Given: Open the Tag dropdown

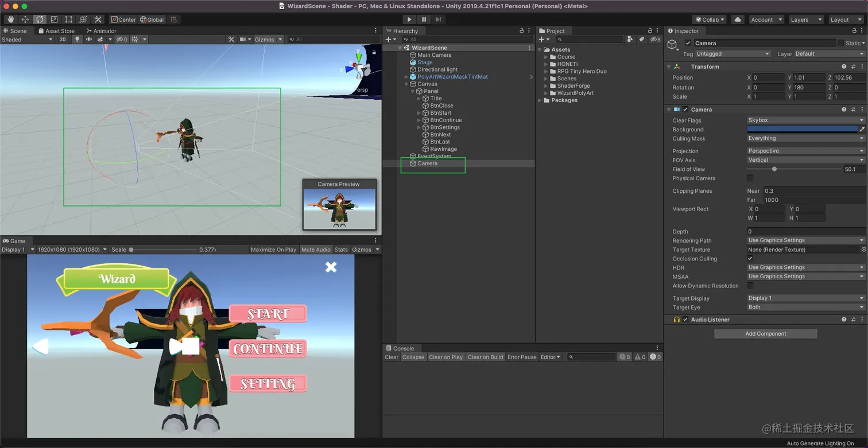Looking at the screenshot, I should [733, 54].
